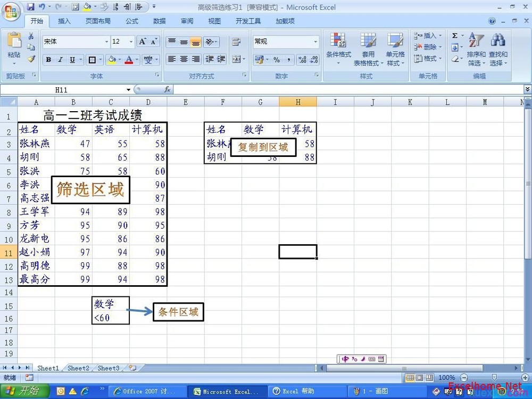
Task: Click the insert function fx button
Action: coord(167,89)
